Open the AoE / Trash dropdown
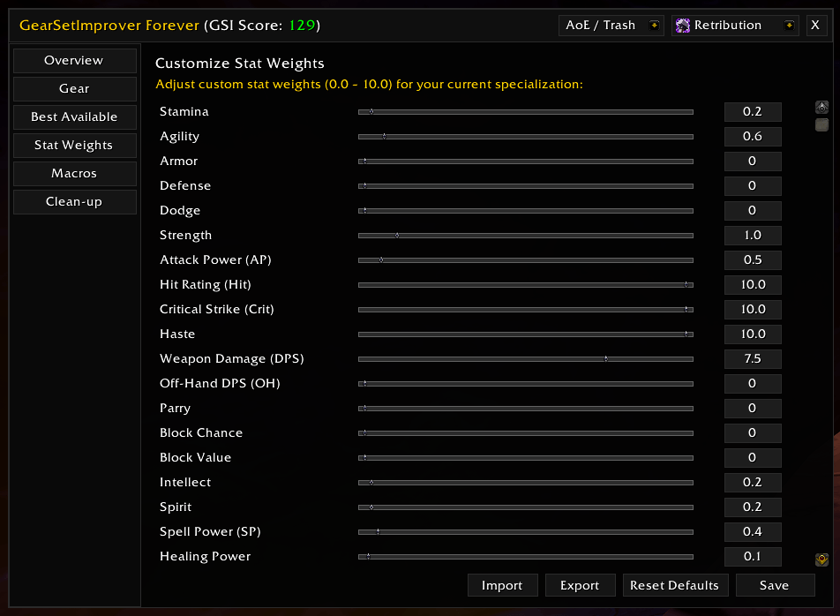This screenshot has height=616, width=840. click(x=611, y=26)
